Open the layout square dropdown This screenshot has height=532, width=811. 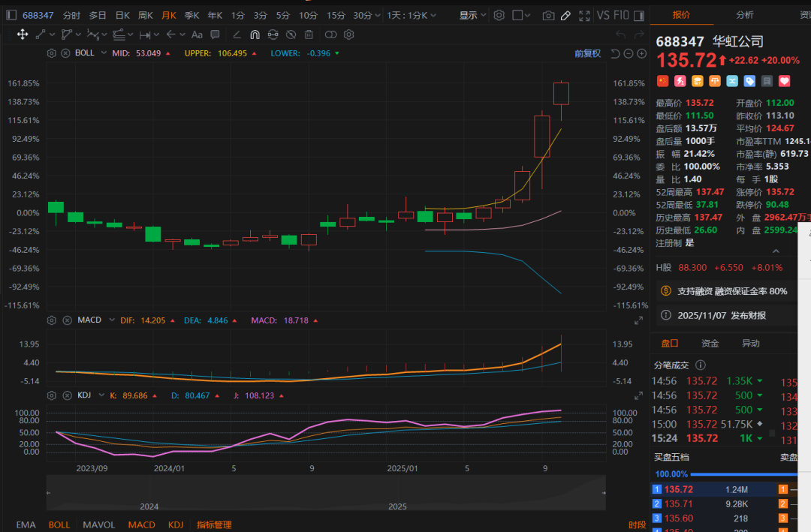(x=521, y=16)
